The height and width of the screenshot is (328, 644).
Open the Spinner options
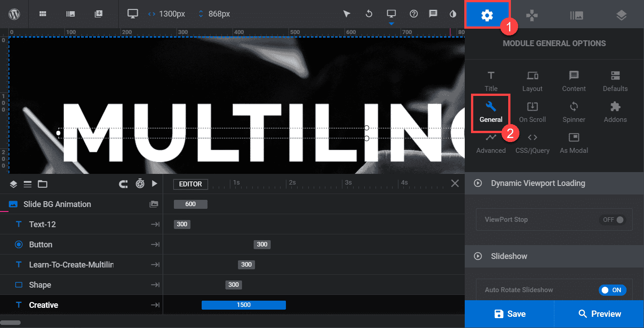[574, 112]
